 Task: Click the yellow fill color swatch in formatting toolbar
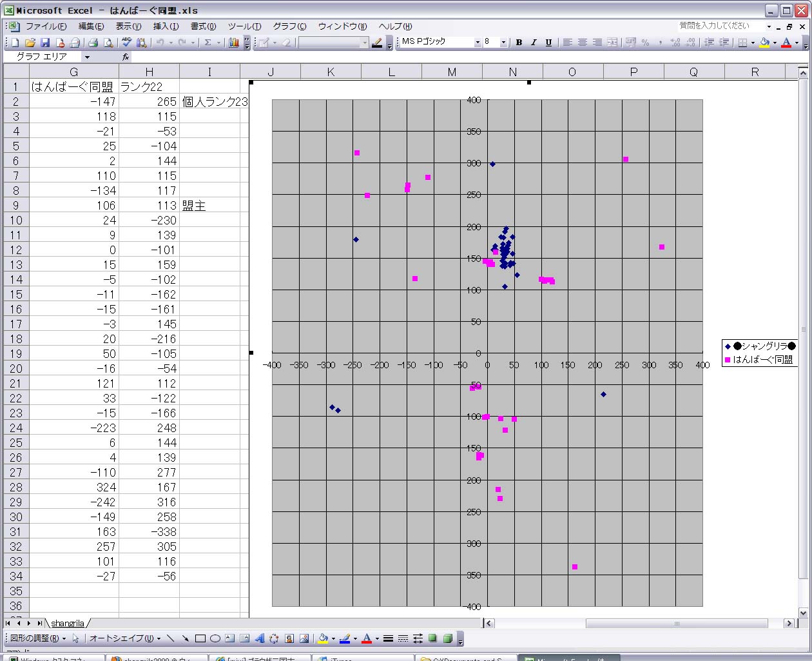[x=764, y=43]
